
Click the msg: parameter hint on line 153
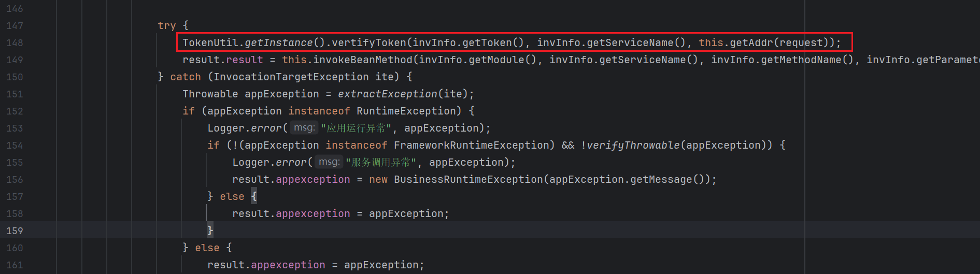pos(304,128)
